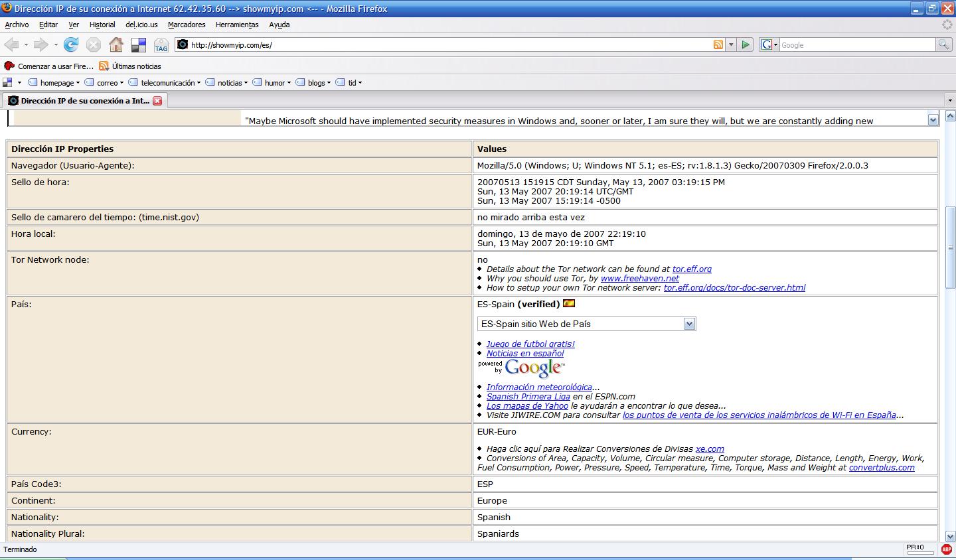
Task: Click the search magnifier icon
Action: click(x=943, y=44)
